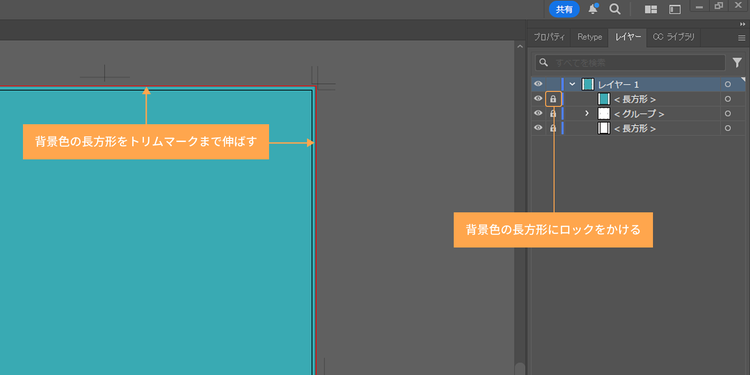Select the レイヤー 1 layer name
The height and width of the screenshot is (375, 750).
[x=618, y=85]
